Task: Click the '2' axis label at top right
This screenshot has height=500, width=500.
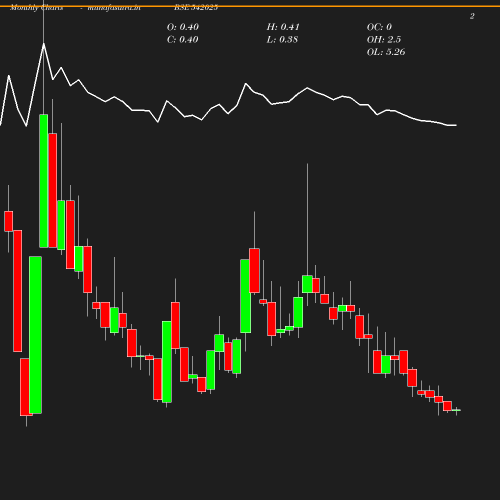Action: point(472,16)
